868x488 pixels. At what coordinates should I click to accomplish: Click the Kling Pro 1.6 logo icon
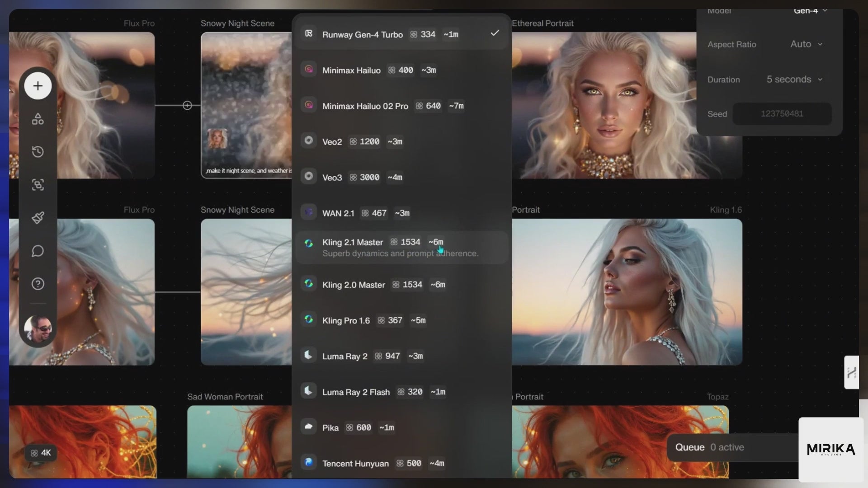[309, 319]
